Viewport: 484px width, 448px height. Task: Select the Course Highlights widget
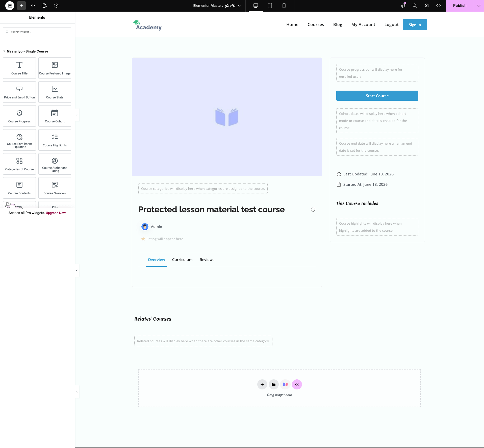coord(55,140)
